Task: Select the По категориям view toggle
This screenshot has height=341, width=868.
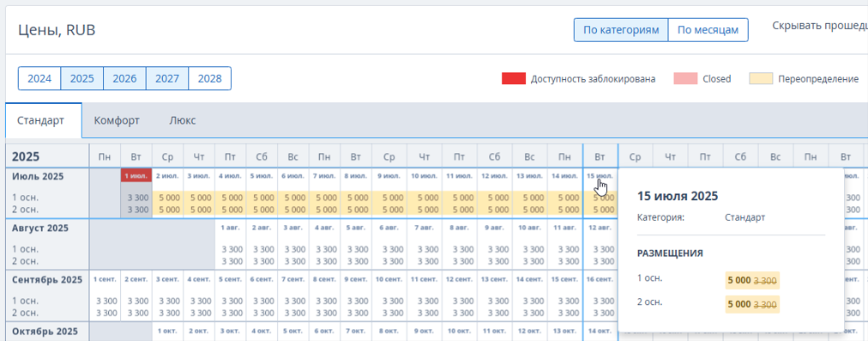Action: pyautogui.click(x=621, y=30)
